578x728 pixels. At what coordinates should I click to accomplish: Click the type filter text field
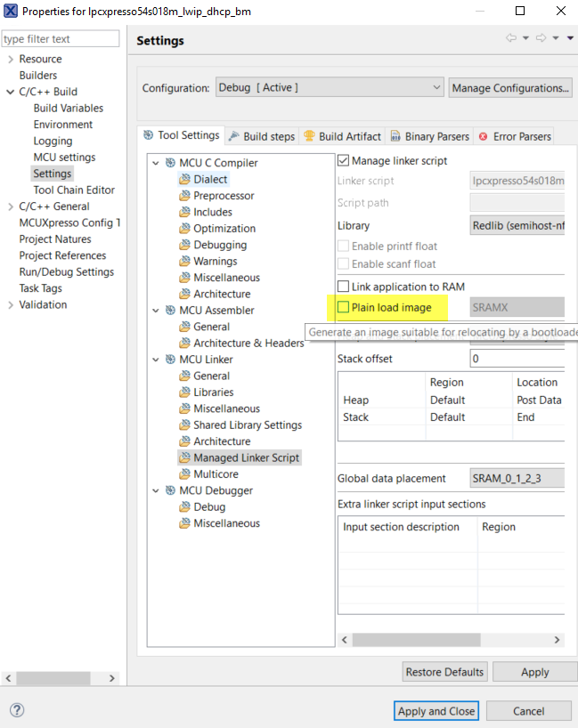[x=61, y=38]
